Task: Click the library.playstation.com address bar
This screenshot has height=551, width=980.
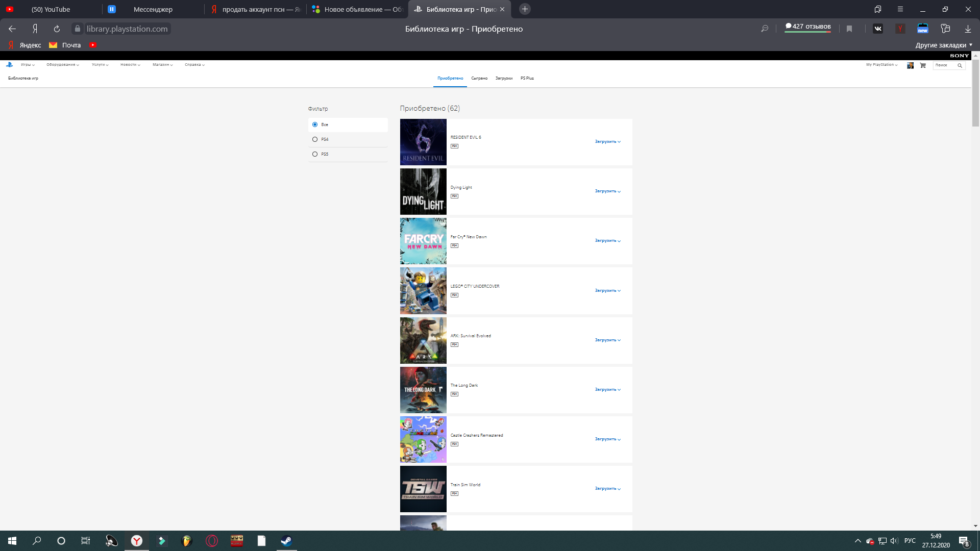Action: tap(127, 29)
